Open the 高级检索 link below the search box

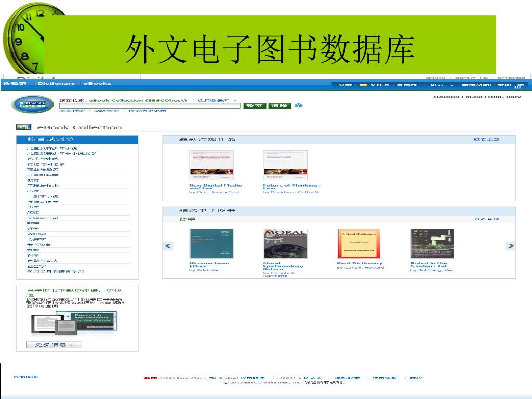click(106, 111)
